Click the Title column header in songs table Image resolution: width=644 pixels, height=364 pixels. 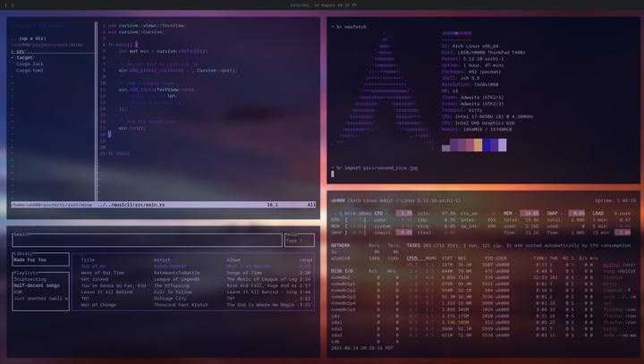88,260
